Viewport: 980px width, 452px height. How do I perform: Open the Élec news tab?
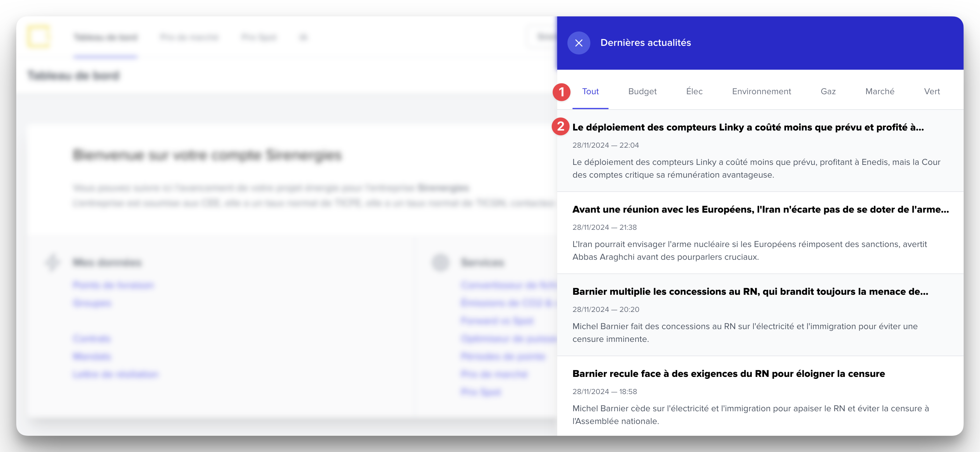point(694,92)
